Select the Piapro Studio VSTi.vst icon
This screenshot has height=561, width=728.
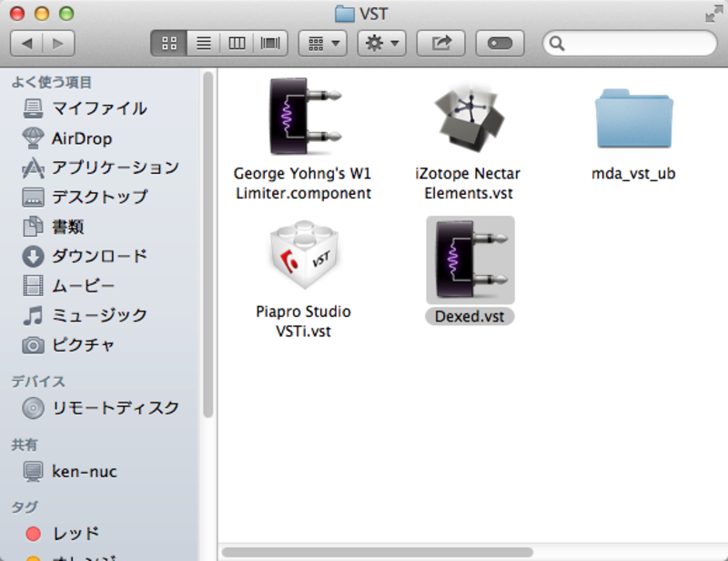(x=304, y=255)
